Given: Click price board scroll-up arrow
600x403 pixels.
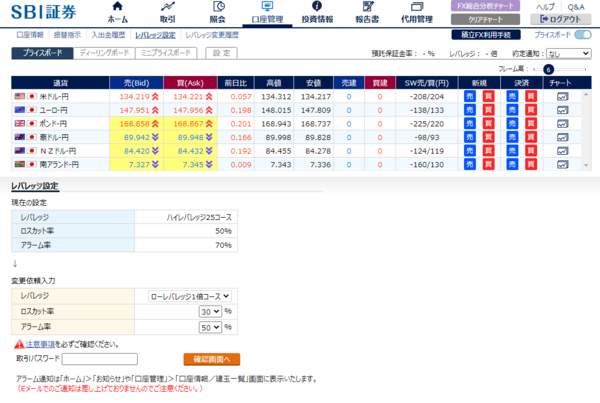Looking at the screenshot, I should point(586,94).
